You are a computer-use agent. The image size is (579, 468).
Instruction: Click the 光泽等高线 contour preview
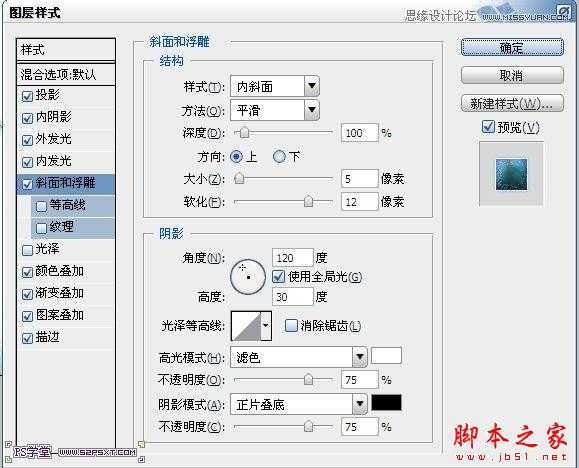[246, 326]
